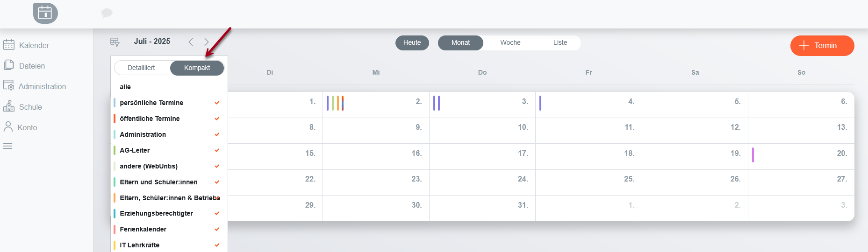Viewport: 868px width, 252px height.
Task: Expand the hamburger menu in sidebar
Action: click(8, 146)
